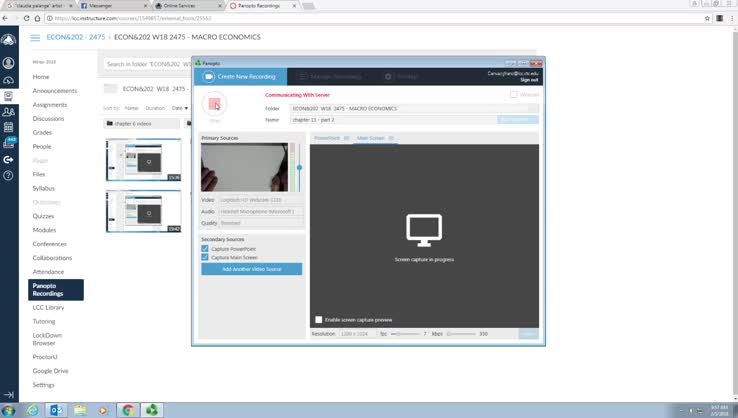This screenshot has width=738, height=418.
Task: Open the Quality dropdown
Action: pos(261,223)
